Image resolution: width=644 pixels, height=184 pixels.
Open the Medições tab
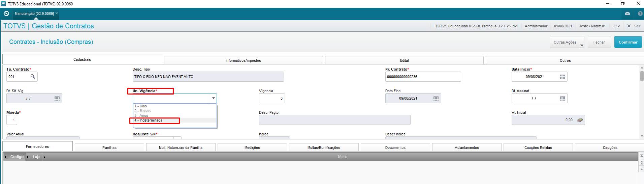tap(252, 148)
